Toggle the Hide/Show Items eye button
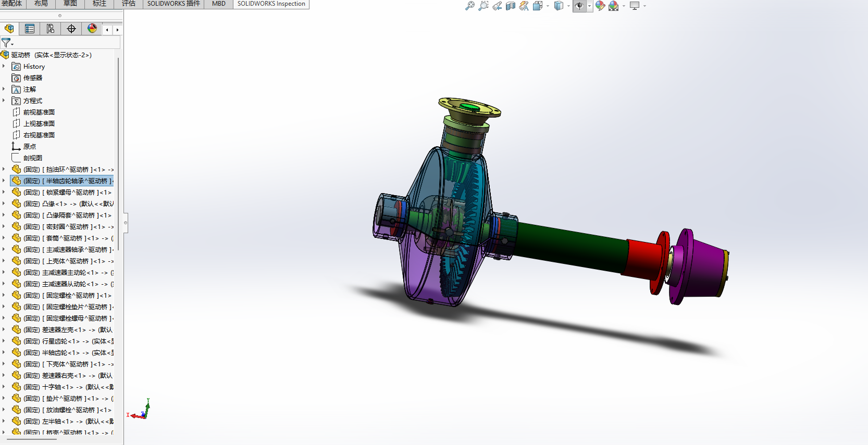Image resolution: width=868 pixels, height=445 pixels. 579,6
